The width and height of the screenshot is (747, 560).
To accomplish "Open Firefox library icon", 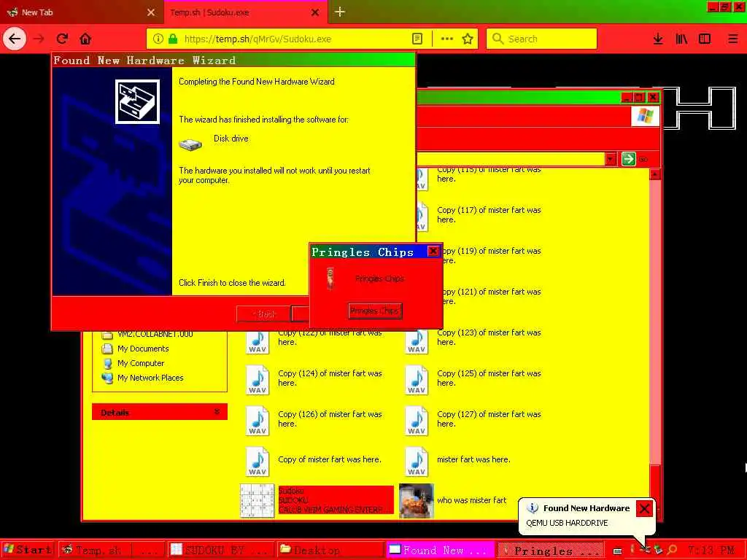I will click(x=681, y=39).
